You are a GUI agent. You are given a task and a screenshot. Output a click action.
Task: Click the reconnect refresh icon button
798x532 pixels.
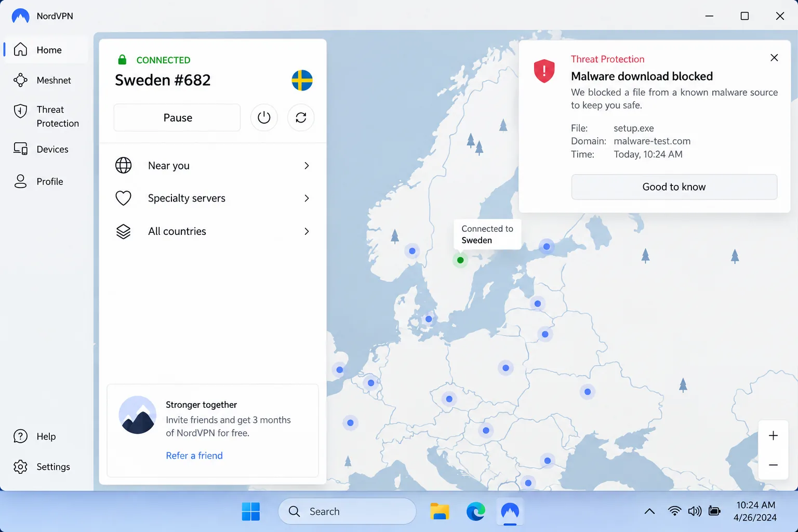click(x=301, y=117)
